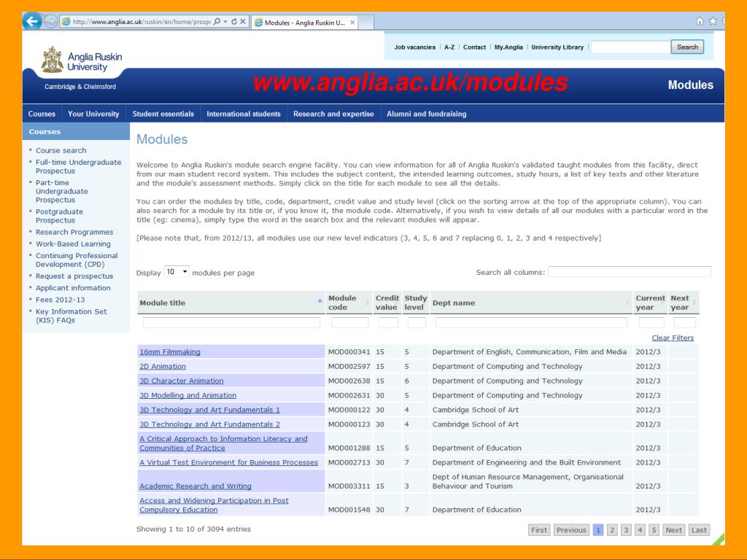Screen dimensions: 747x560
Task: Sort by Credit value column header
Action: coord(387,303)
